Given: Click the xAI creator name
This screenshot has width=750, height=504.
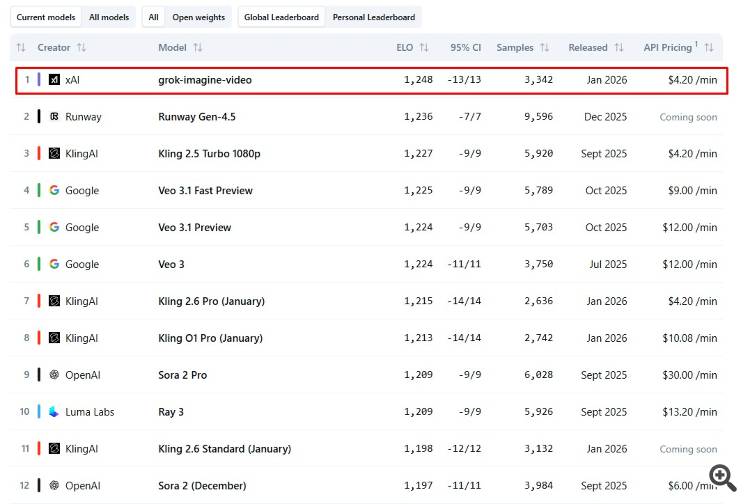Looking at the screenshot, I should pyautogui.click(x=72, y=80).
